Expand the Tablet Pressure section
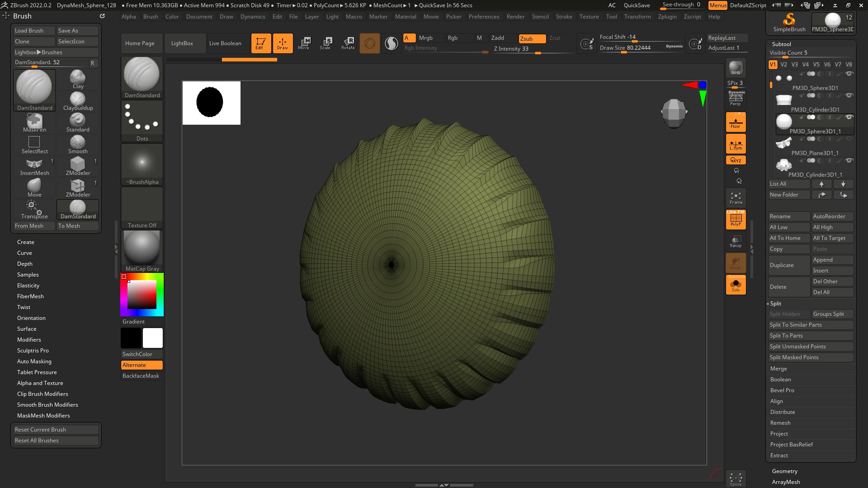868x488 pixels. coord(37,372)
